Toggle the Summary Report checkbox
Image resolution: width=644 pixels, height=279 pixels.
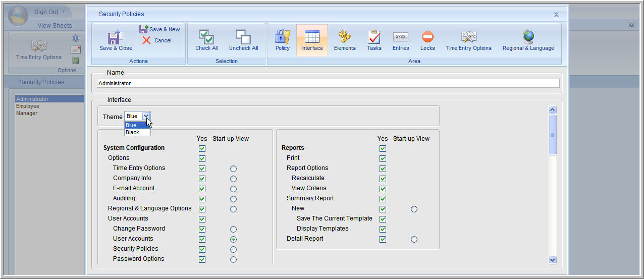pyautogui.click(x=383, y=199)
